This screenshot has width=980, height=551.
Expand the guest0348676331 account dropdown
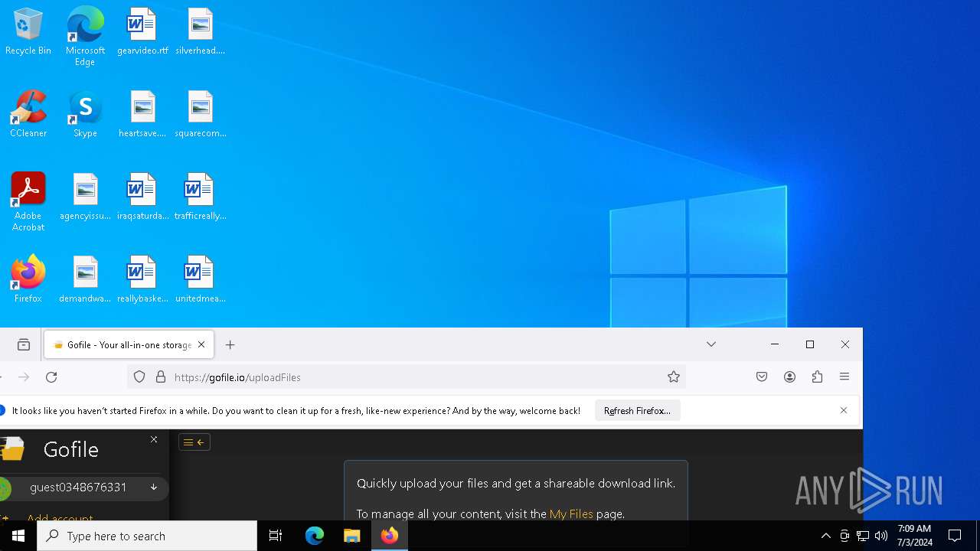[154, 487]
